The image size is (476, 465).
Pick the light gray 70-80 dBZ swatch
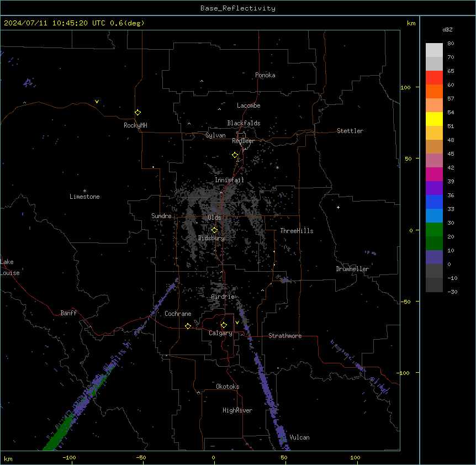click(x=434, y=50)
